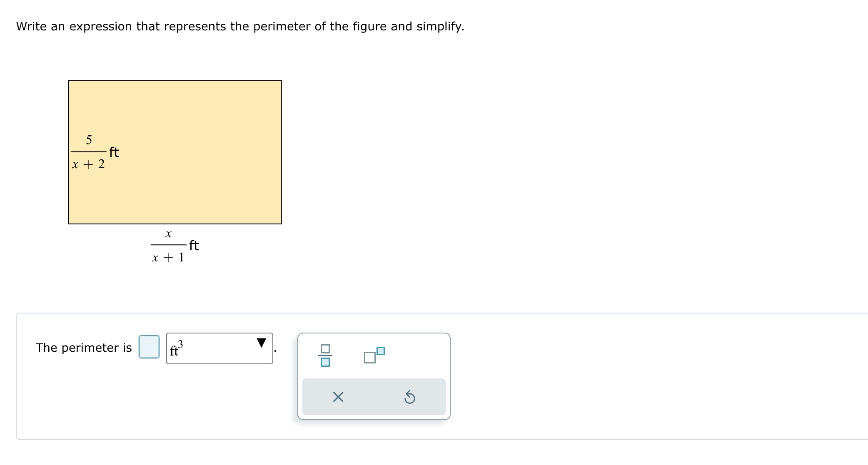Click inside the perimeter answer box
Image resolution: width=868 pixels, height=465 pixels.
(x=149, y=346)
